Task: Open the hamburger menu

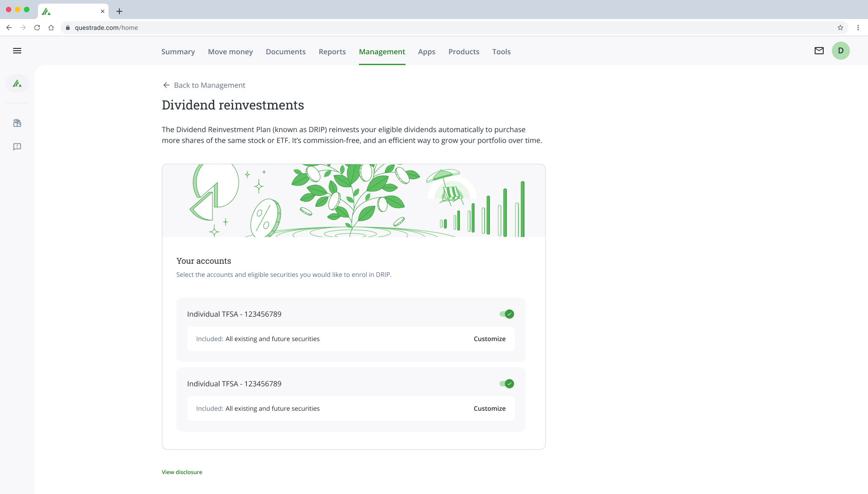Action: pyautogui.click(x=17, y=51)
